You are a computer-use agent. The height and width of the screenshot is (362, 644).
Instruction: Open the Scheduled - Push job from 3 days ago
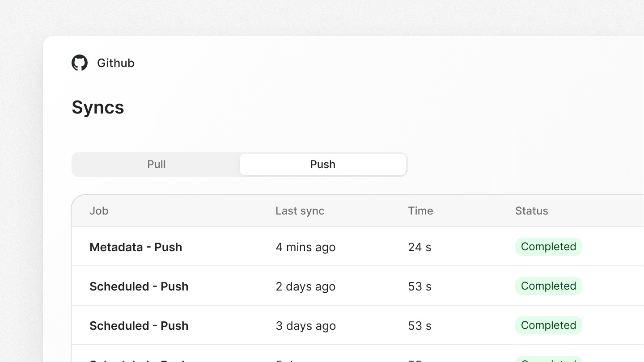point(139,326)
